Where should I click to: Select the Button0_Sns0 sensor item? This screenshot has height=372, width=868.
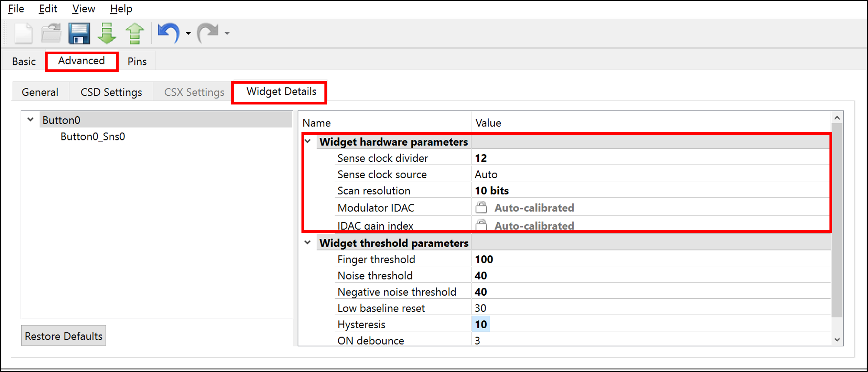(93, 137)
